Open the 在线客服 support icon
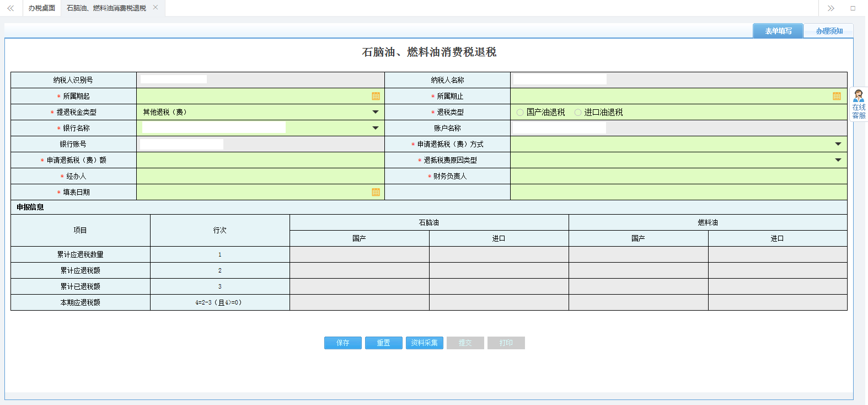Image resolution: width=868 pixels, height=405 pixels. click(859, 104)
